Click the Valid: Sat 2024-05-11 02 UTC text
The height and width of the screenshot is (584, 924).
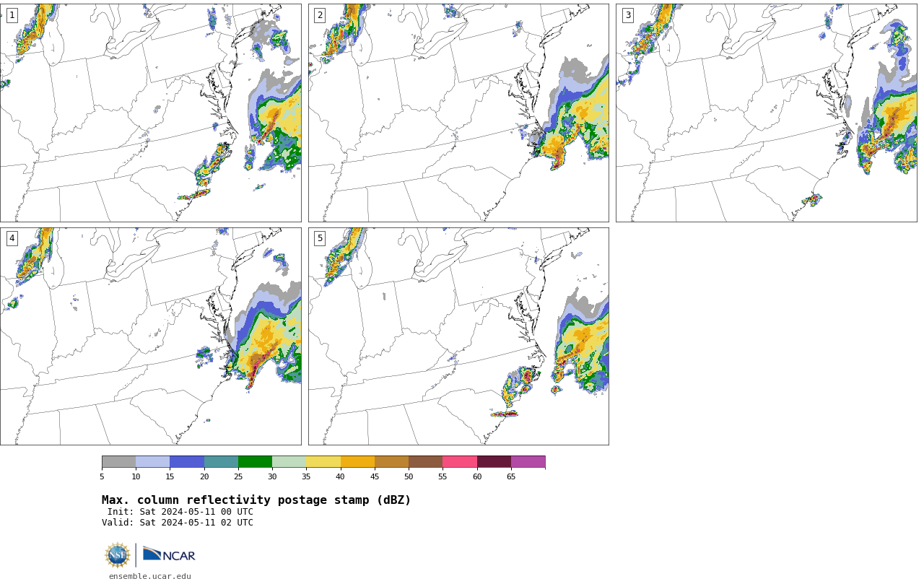pos(178,523)
